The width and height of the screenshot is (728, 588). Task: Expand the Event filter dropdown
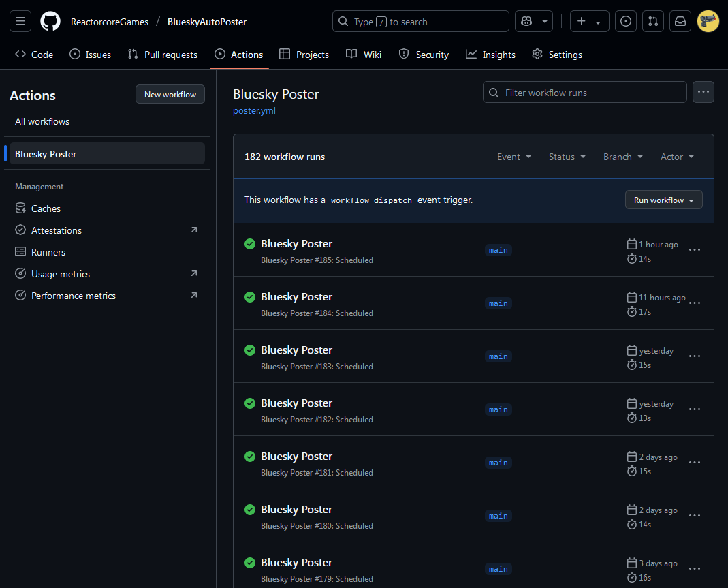click(x=514, y=157)
